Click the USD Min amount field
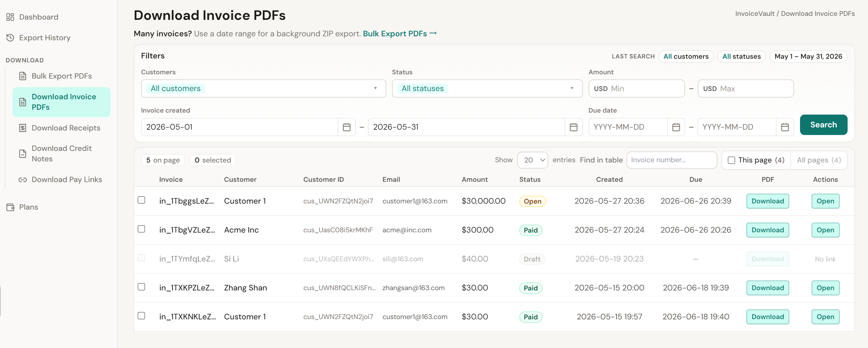This screenshot has width=868, height=348. tap(636, 88)
